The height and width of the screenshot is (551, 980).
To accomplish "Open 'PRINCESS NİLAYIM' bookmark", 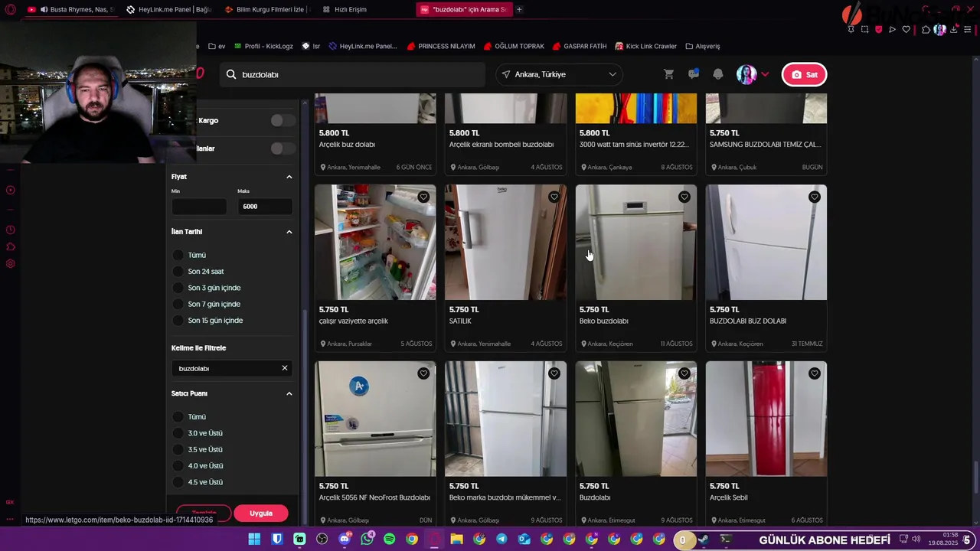I will coord(441,46).
